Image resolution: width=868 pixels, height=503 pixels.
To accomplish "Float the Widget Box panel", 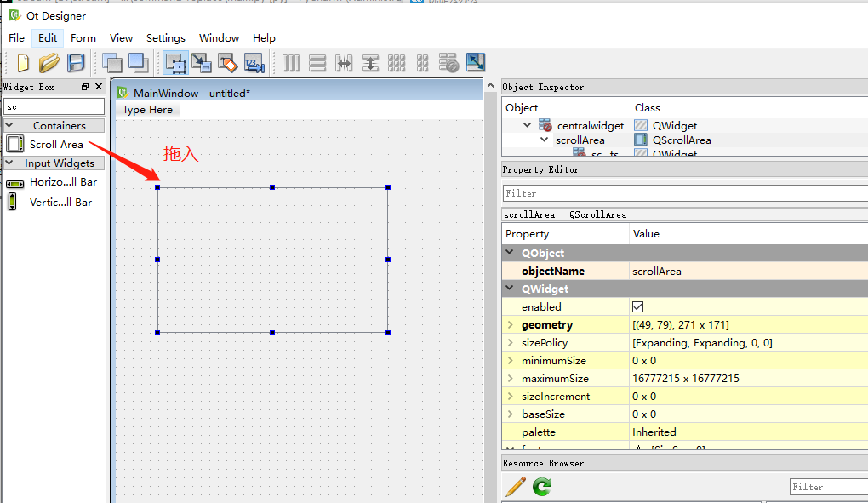I will click(x=85, y=86).
